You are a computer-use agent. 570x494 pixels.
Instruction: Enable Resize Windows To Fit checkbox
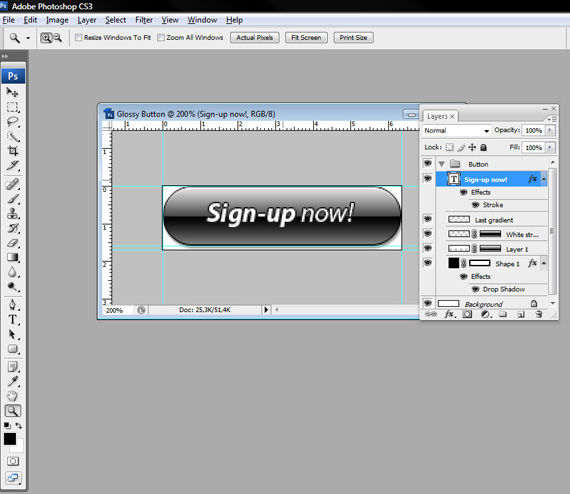click(78, 37)
